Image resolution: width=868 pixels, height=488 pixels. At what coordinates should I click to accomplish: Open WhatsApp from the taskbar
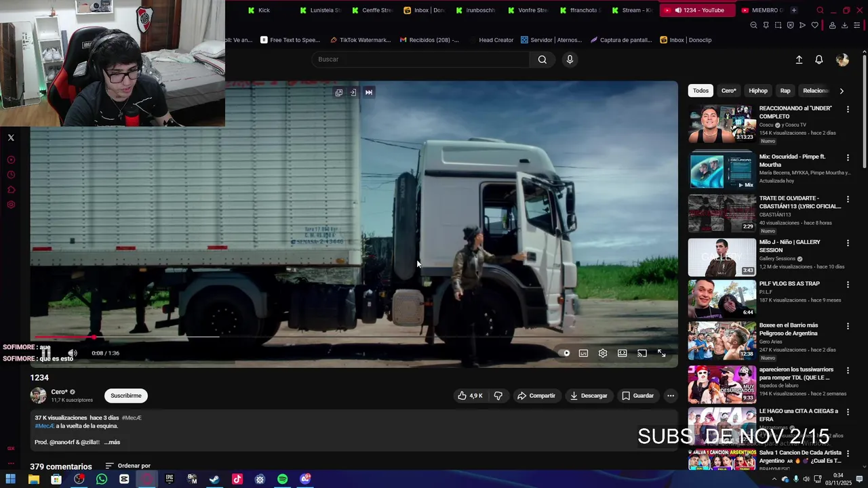coord(102,479)
